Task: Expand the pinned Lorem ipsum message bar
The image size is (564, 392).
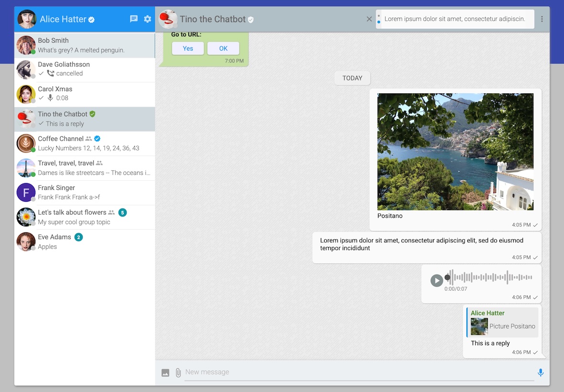Action: (454, 19)
